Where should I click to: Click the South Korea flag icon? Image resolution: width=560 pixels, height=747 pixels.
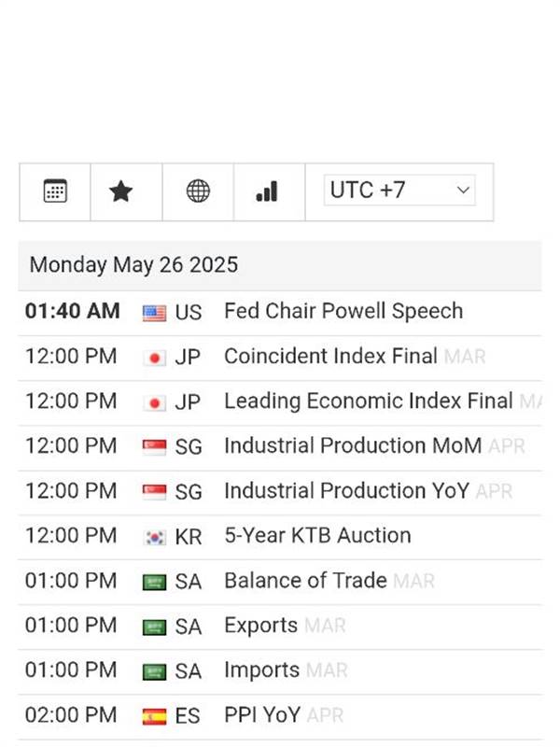click(154, 538)
